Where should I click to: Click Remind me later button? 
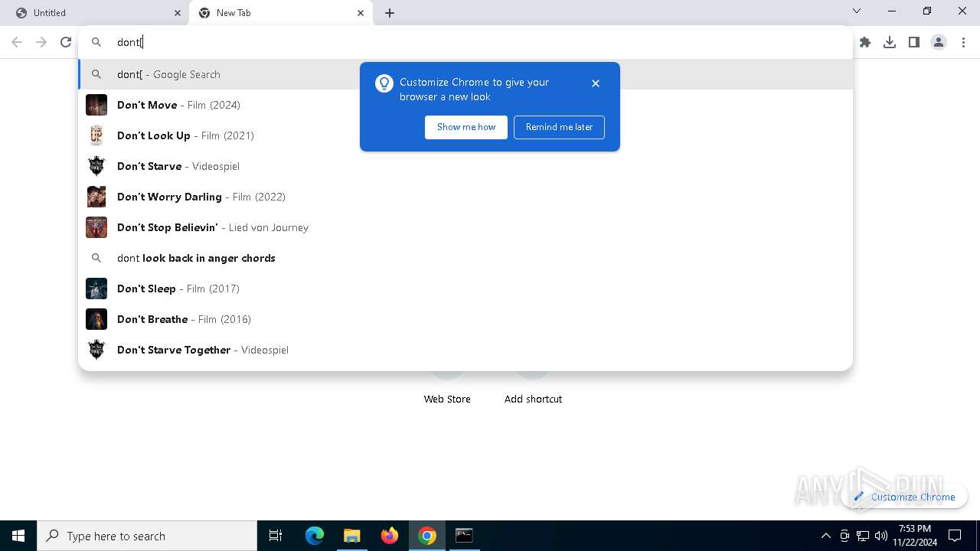pyautogui.click(x=559, y=127)
